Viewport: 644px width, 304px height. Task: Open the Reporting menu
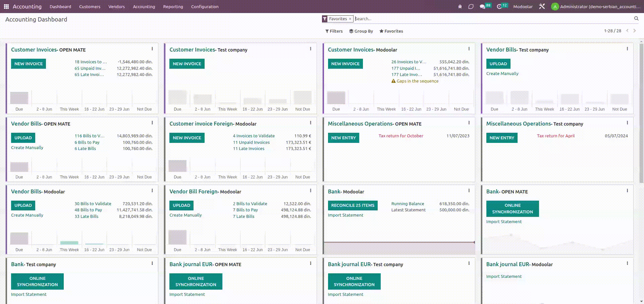click(x=173, y=6)
